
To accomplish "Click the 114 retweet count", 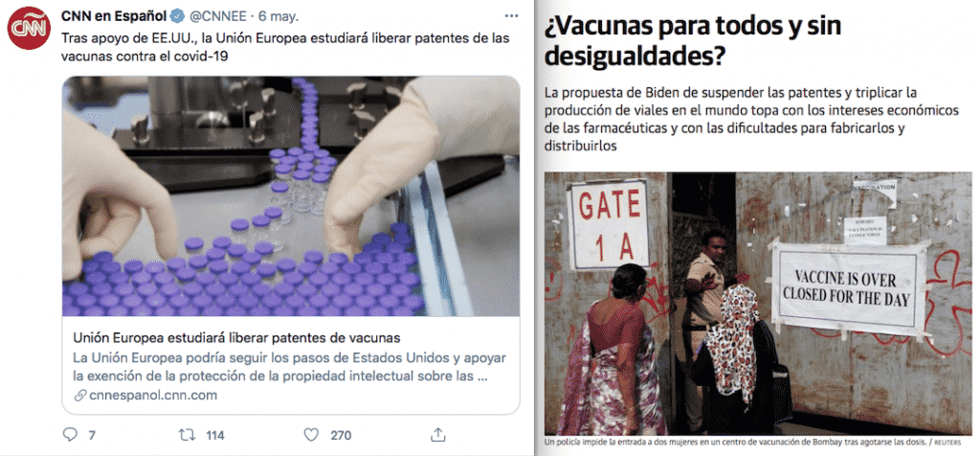I will click(x=215, y=435).
